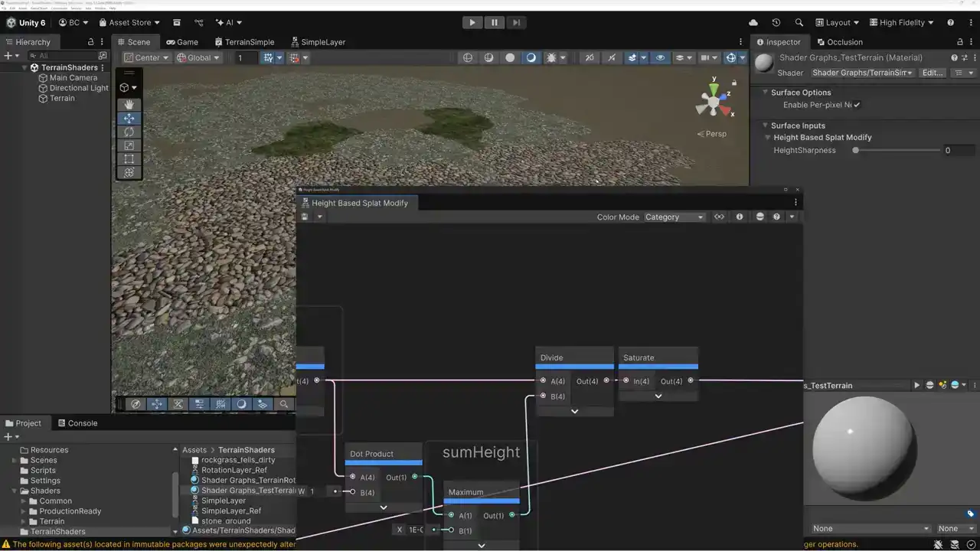Toggle Enable Per-pixel Normal checkbox
980x551 pixels.
click(x=857, y=105)
